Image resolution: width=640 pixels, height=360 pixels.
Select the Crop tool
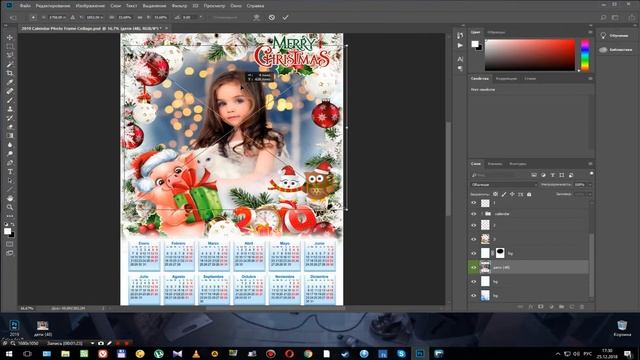[x=10, y=73]
